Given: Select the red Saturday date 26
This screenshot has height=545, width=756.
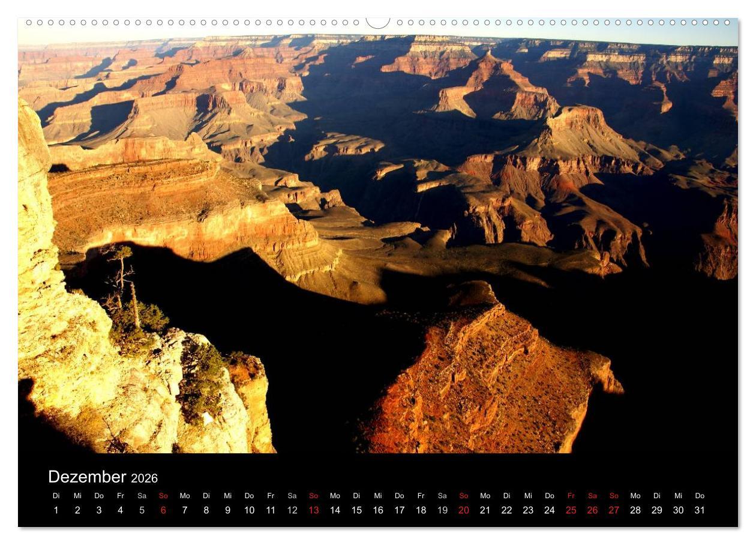Looking at the screenshot, I should click(592, 510).
